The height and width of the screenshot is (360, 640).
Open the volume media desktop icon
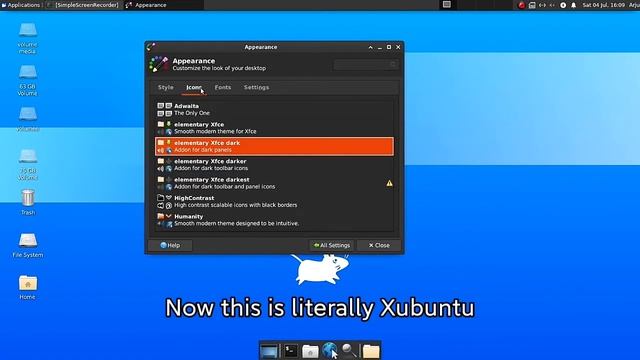tap(27, 38)
